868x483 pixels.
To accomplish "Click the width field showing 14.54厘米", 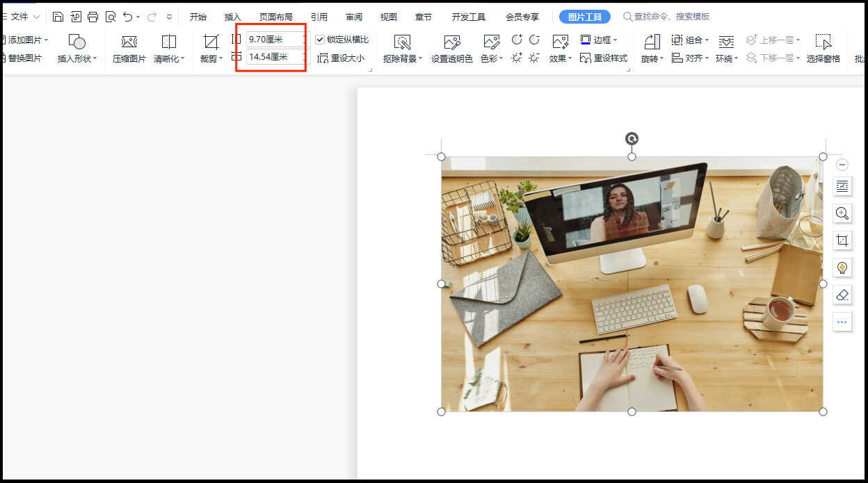I will 276,56.
